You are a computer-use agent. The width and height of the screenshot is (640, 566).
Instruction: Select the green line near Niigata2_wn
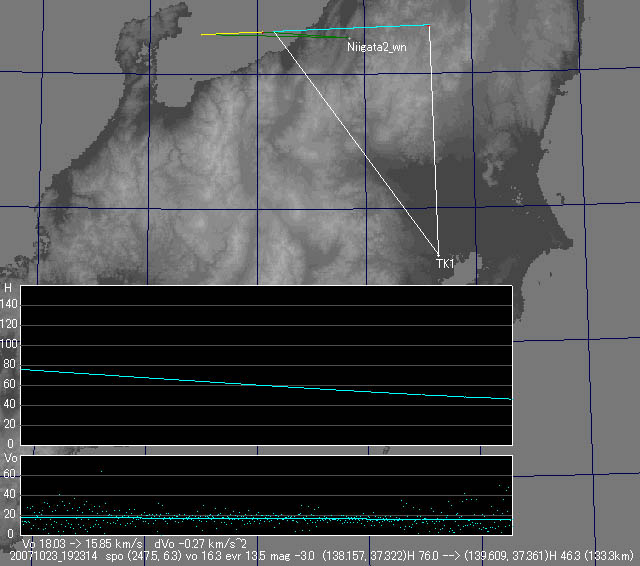click(282, 36)
